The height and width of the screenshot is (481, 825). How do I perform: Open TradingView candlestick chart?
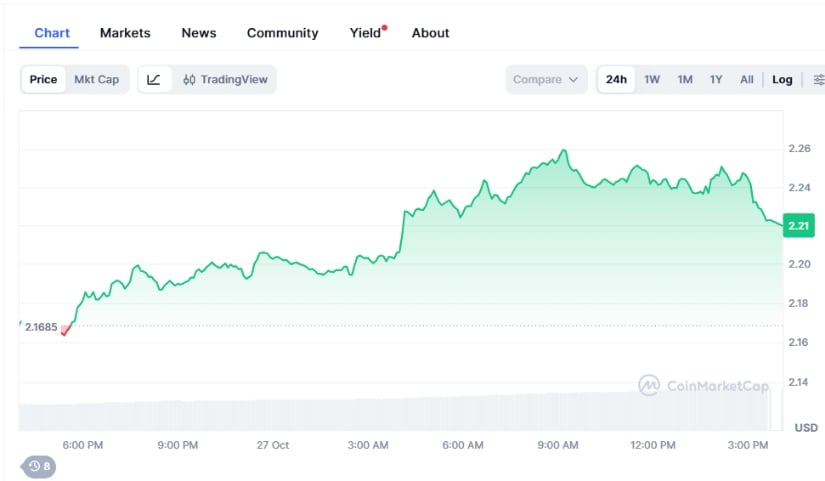[x=225, y=79]
